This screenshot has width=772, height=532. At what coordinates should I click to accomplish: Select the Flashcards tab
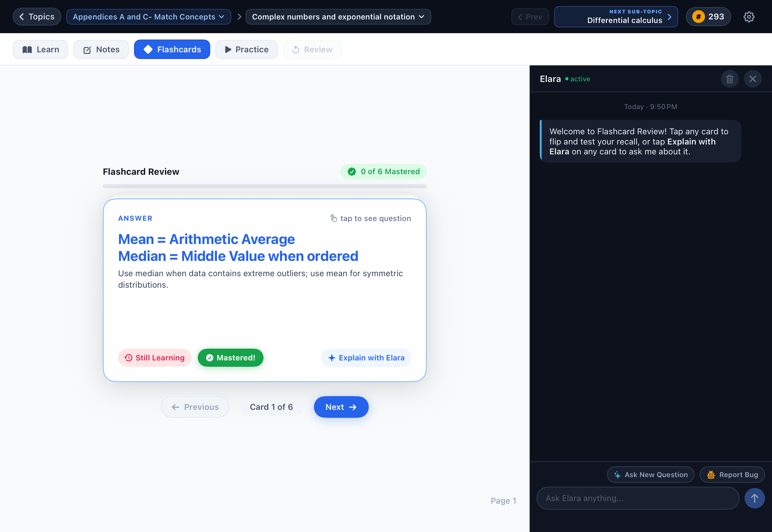[172, 49]
